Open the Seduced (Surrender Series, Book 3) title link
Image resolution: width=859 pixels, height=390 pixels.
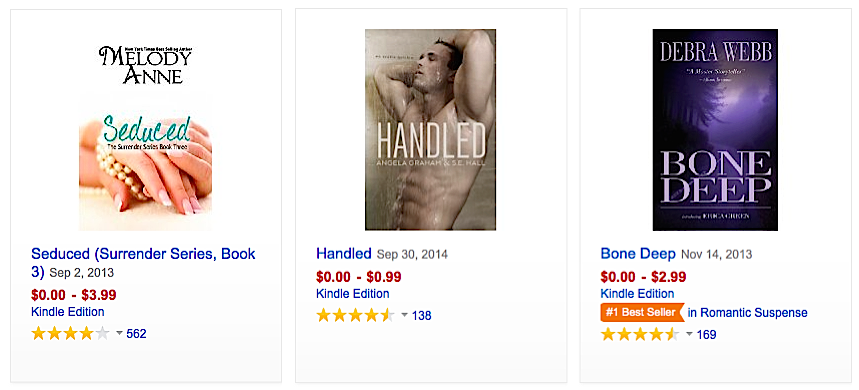coord(144,262)
